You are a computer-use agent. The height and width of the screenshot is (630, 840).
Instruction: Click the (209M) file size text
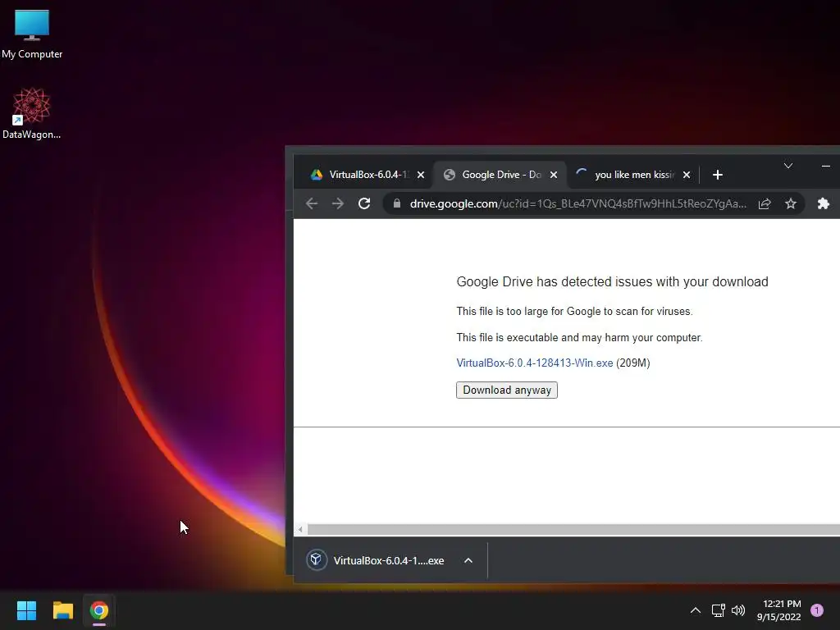coord(633,363)
